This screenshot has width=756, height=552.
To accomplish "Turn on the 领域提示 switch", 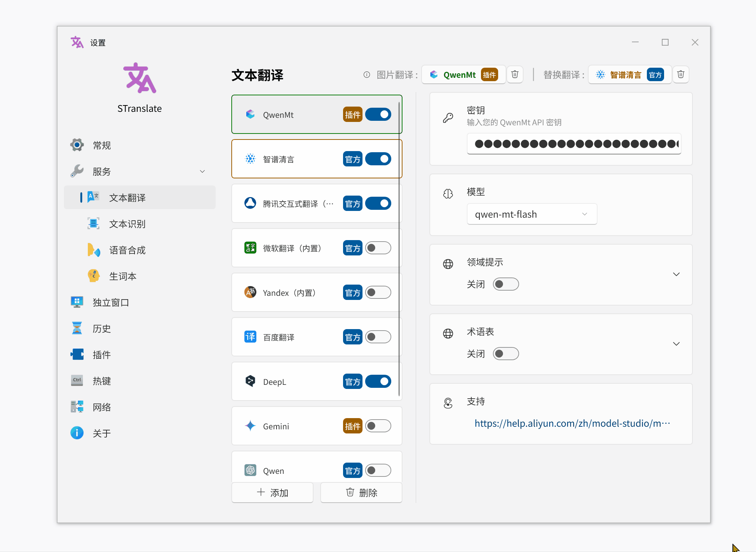I will [506, 284].
